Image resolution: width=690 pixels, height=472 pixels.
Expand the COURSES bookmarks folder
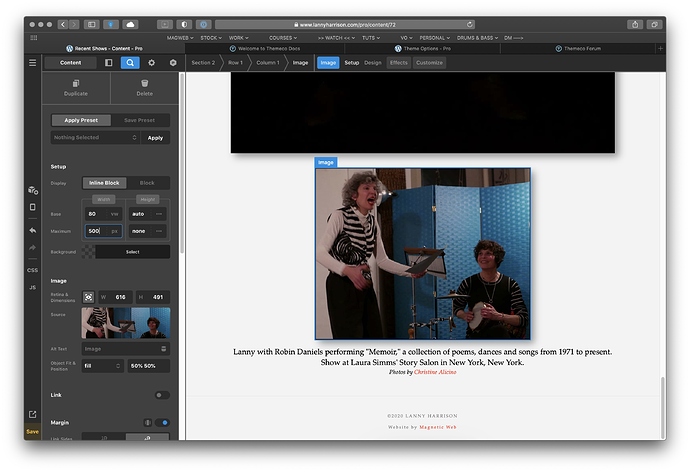(283, 38)
